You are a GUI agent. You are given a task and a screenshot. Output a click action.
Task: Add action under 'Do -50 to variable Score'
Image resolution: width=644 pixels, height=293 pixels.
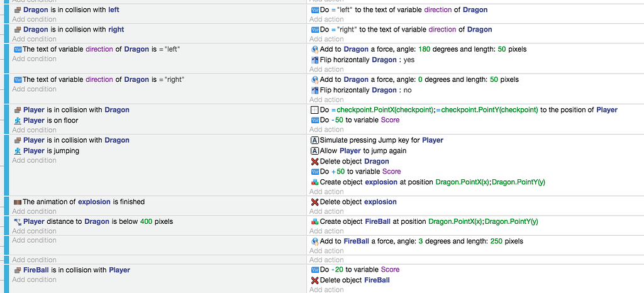click(x=326, y=130)
